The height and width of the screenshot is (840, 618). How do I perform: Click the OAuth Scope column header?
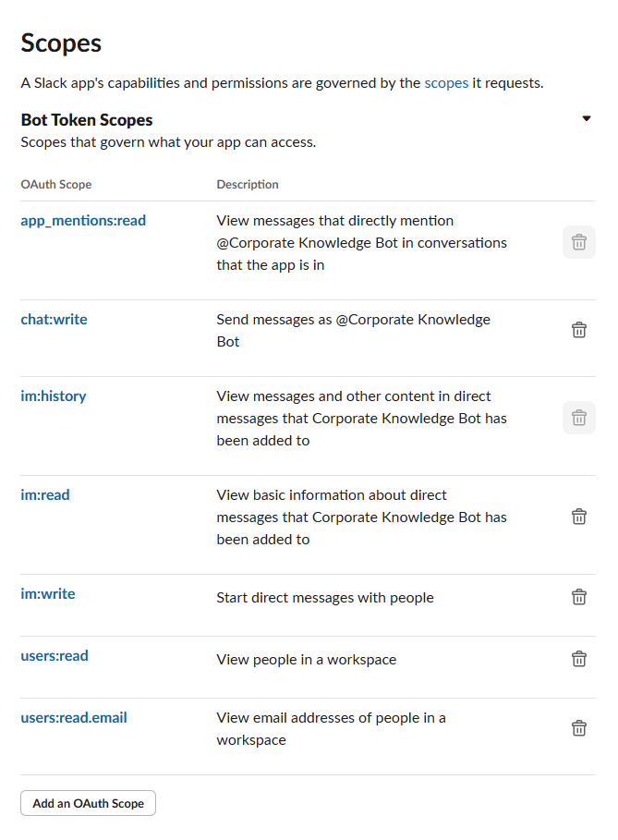(x=56, y=184)
